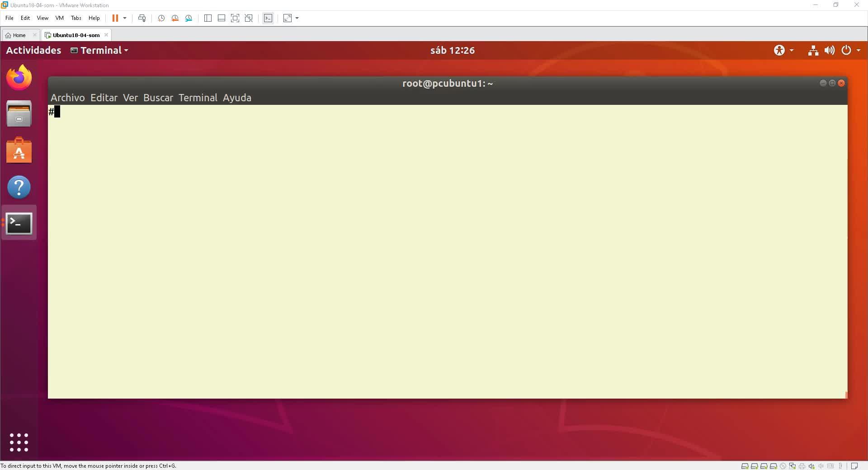Image resolution: width=868 pixels, height=470 pixels.
Task: Expand the system menu arrow beside power icon
Action: 859,51
